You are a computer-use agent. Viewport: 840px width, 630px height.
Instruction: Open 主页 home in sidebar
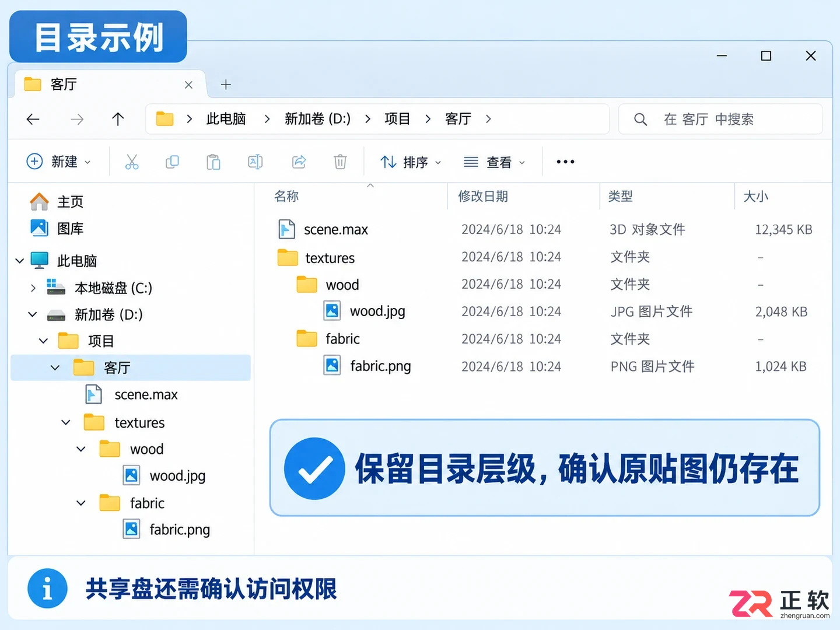57,201
